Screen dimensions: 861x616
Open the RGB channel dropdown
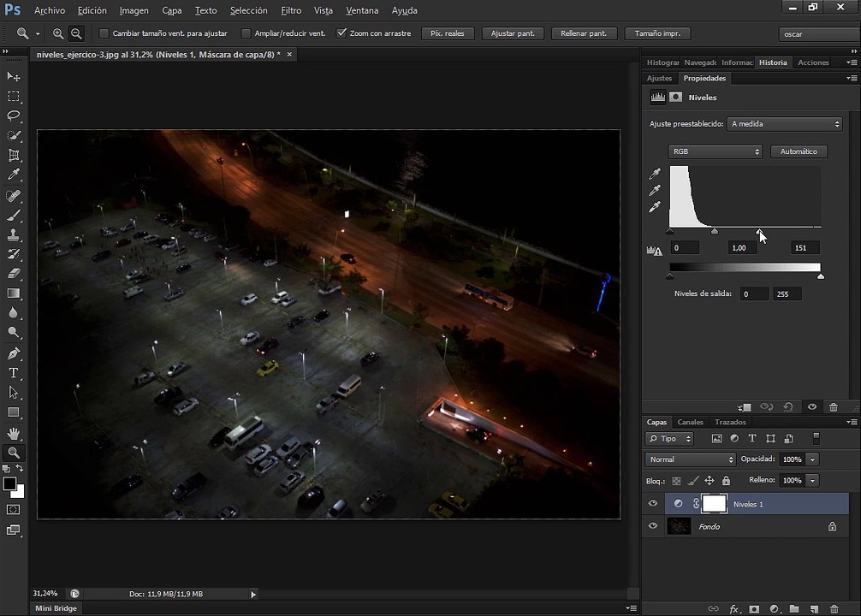click(x=715, y=151)
